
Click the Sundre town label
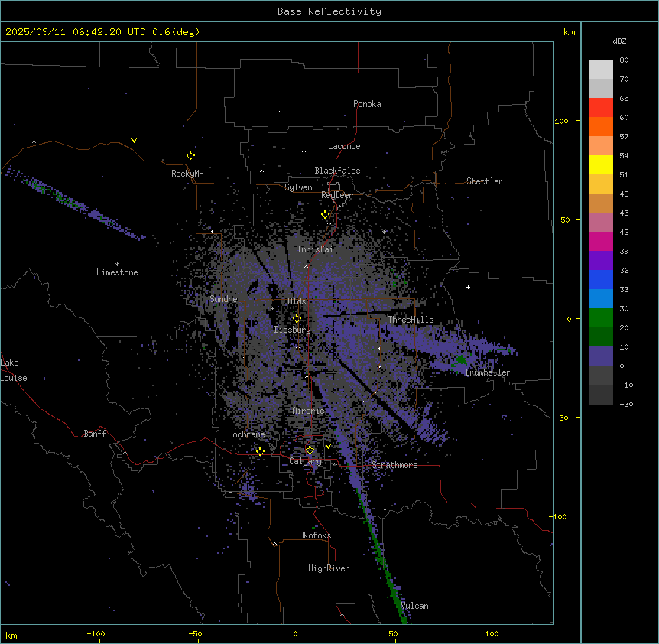pyautogui.click(x=223, y=299)
